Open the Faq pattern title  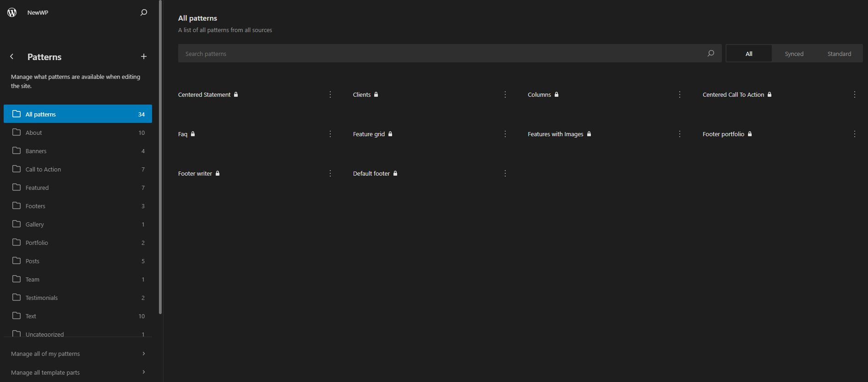tap(183, 134)
